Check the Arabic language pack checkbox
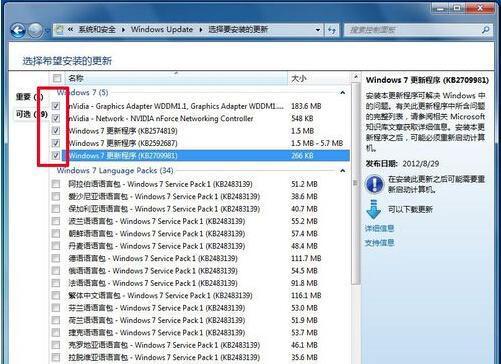Image resolution: width=501 pixels, height=364 pixels. [56, 184]
